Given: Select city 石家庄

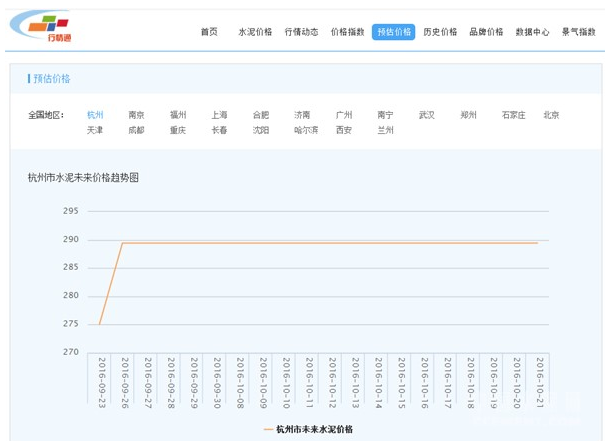Looking at the screenshot, I should click(514, 115).
